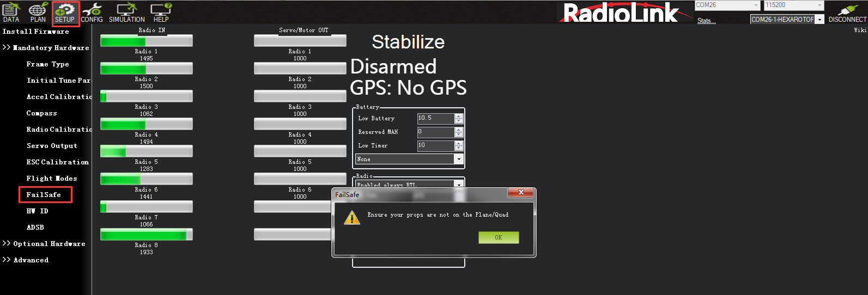Click the DISCONNECT plug icon
This screenshot has height=295, width=868.
coord(847,13)
